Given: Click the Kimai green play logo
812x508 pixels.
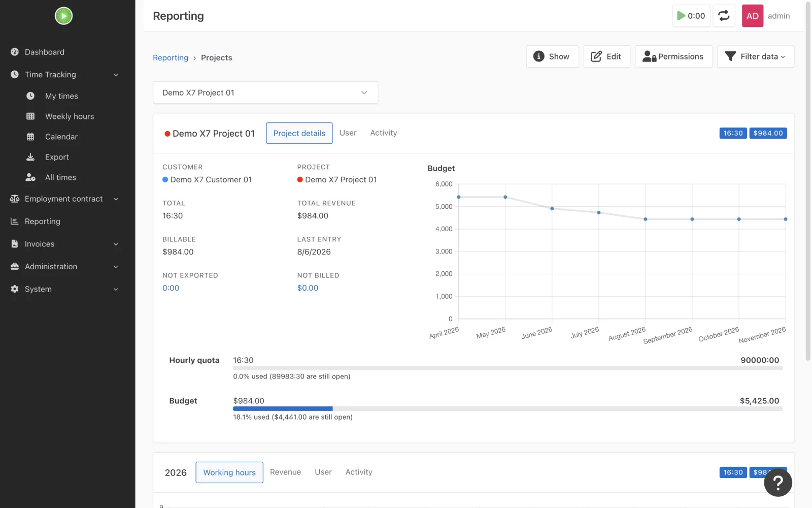Looking at the screenshot, I should pyautogui.click(x=63, y=16).
